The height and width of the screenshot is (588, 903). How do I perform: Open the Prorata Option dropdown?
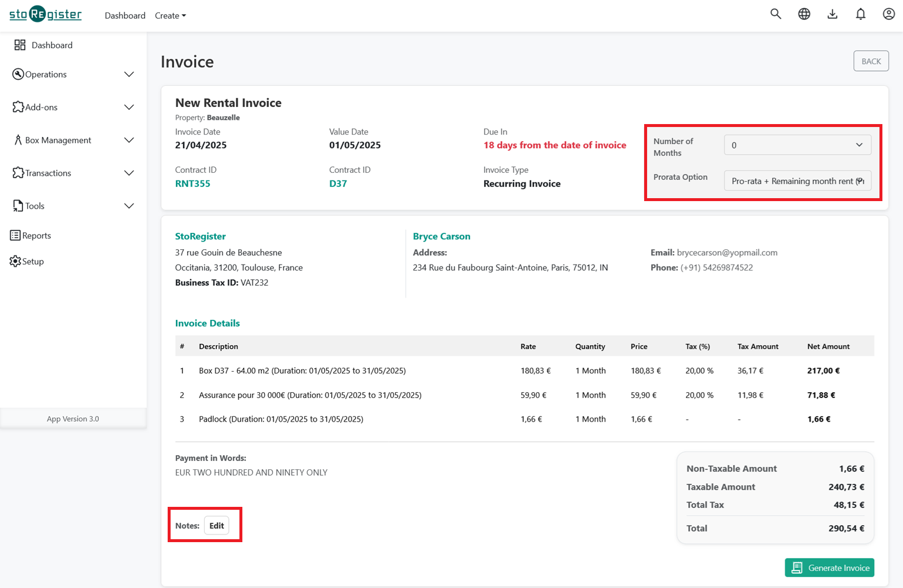pyautogui.click(x=797, y=181)
